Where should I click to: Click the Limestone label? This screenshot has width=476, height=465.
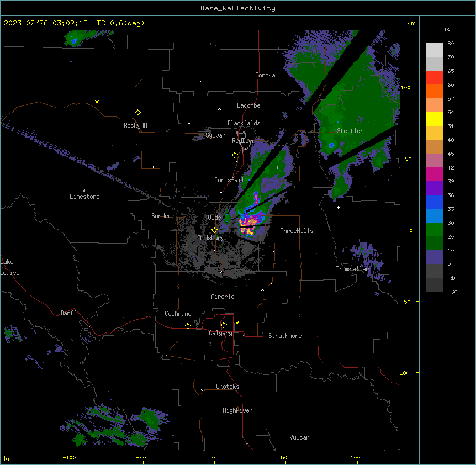(84, 197)
